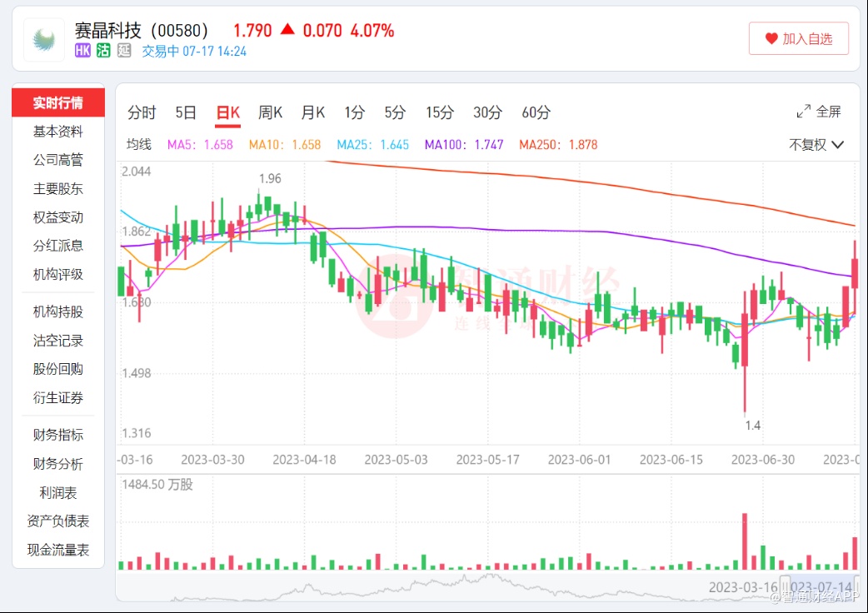Click the red up-triangle price indicator
The image size is (868, 613).
point(287,30)
